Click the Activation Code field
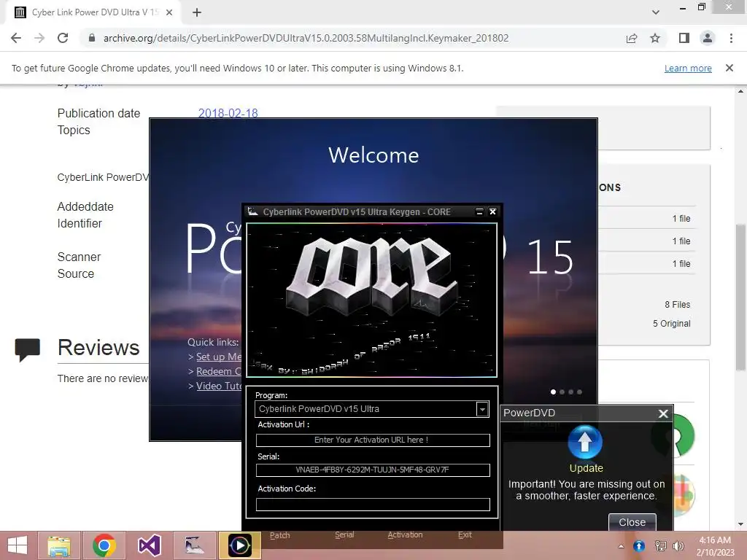Screen dimensions: 747x560 pyautogui.click(x=373, y=505)
